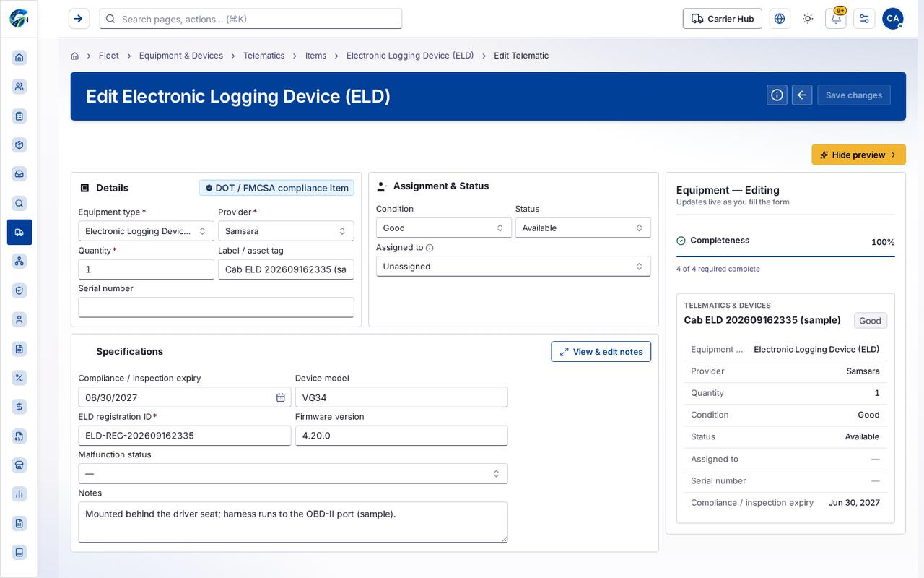Image resolution: width=924 pixels, height=578 pixels.
Task: Open the Assigned to dropdown showing Unassigned
Action: [513, 267]
